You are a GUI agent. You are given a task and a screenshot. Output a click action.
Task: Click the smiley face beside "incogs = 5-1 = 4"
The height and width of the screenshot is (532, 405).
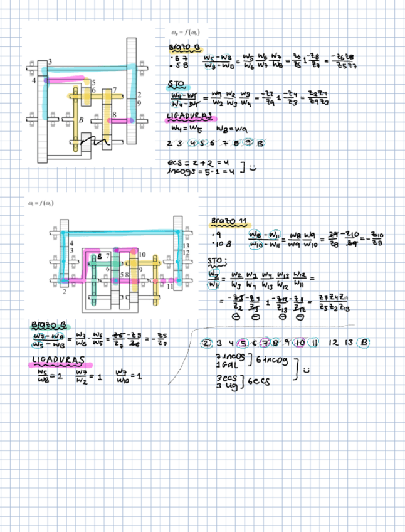tap(253, 168)
